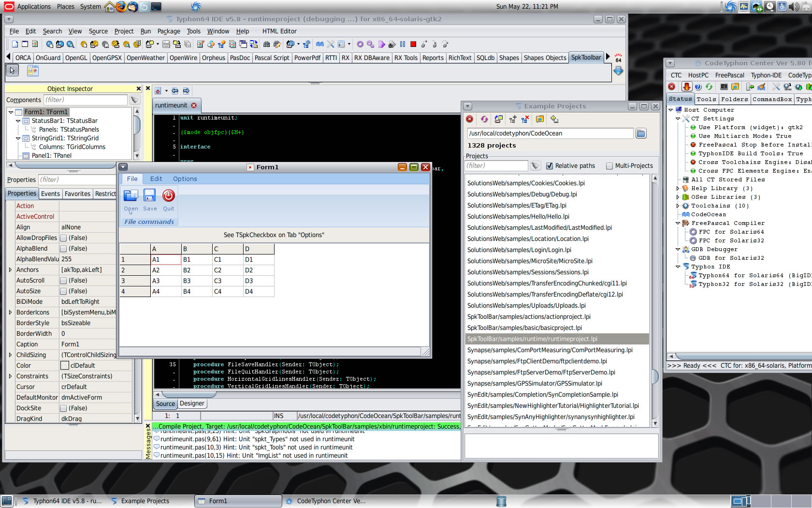The image size is (812, 508).
Task: Click the red Stop debugging square icon
Action: pos(413,44)
